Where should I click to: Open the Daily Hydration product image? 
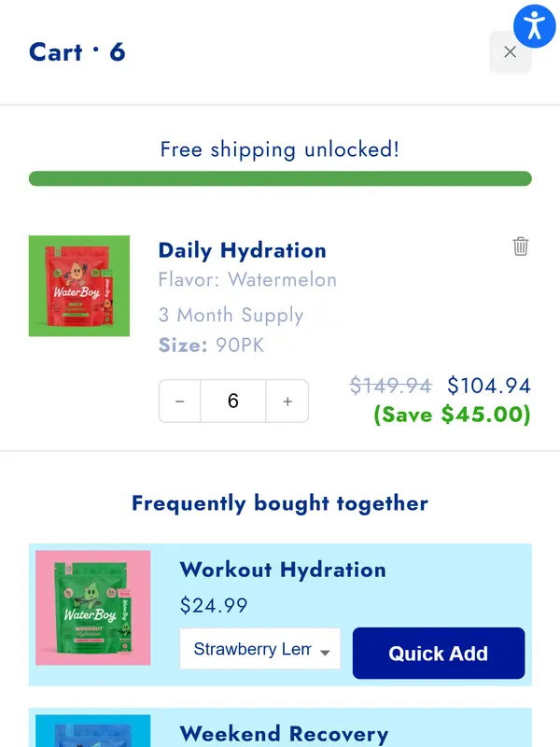pyautogui.click(x=79, y=286)
